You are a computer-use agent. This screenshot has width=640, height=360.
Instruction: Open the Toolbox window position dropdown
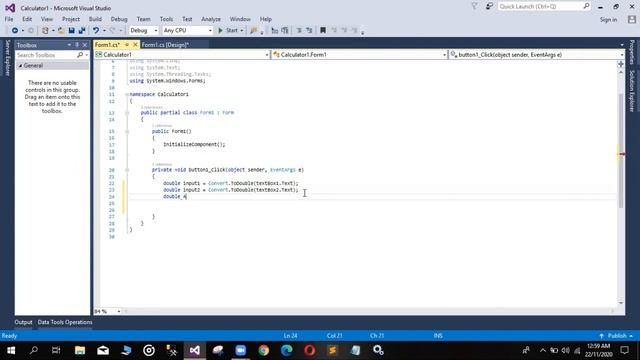coord(69,45)
